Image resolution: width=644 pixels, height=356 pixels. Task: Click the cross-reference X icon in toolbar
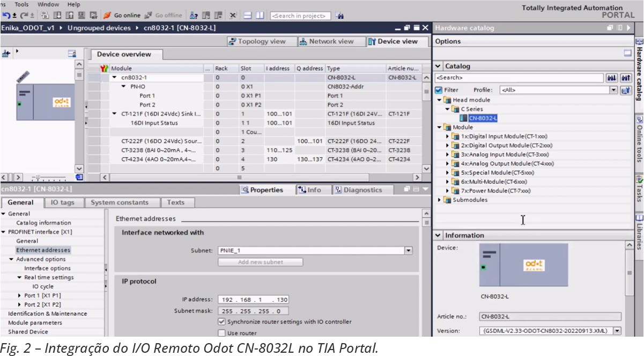click(233, 15)
